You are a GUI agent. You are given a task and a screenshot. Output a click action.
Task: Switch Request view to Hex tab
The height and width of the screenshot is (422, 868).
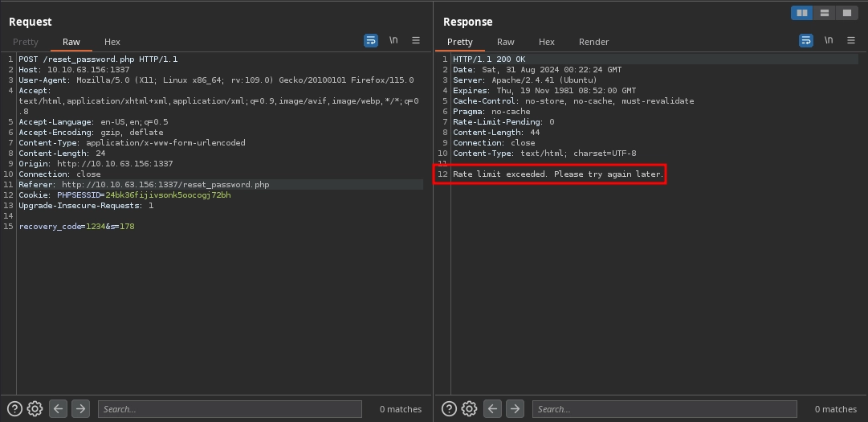click(x=112, y=42)
